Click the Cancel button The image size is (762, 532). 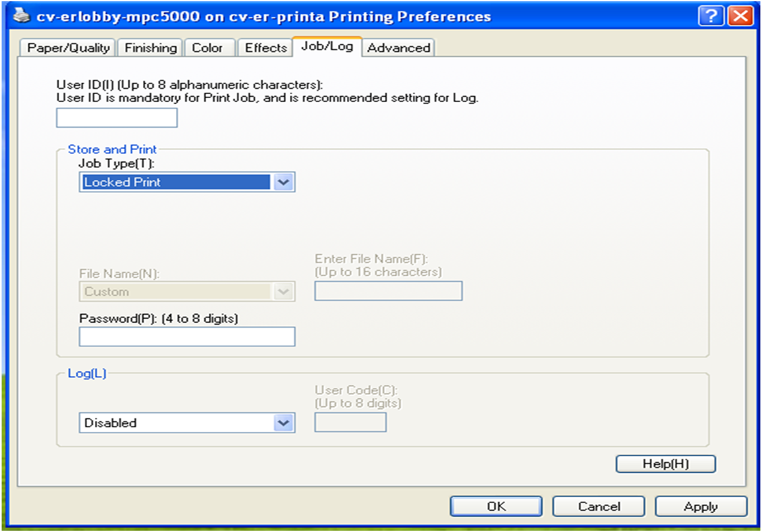click(x=598, y=506)
